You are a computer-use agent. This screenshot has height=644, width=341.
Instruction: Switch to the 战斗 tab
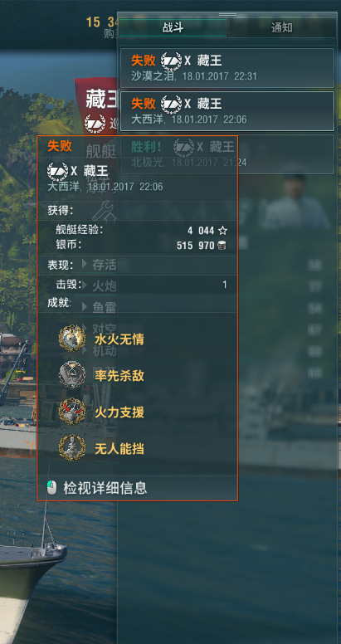pos(173,28)
